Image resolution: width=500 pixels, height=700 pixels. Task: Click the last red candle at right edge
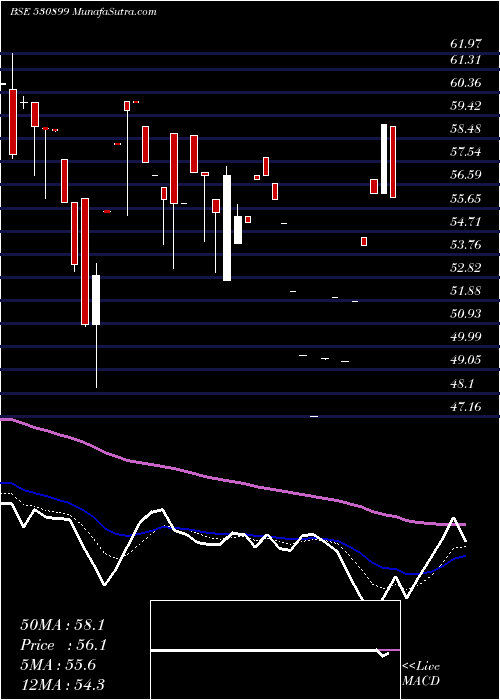click(393, 162)
